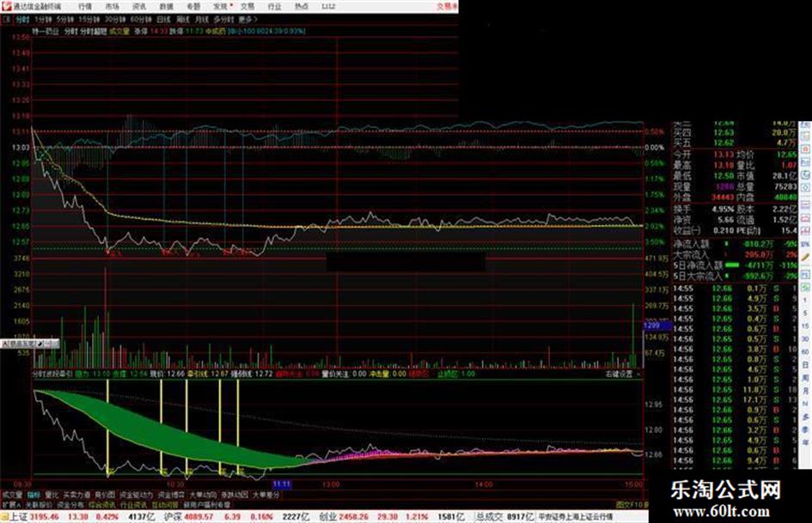
Task: Click the sidebar icon beside 最高 row
Action: [805, 161]
